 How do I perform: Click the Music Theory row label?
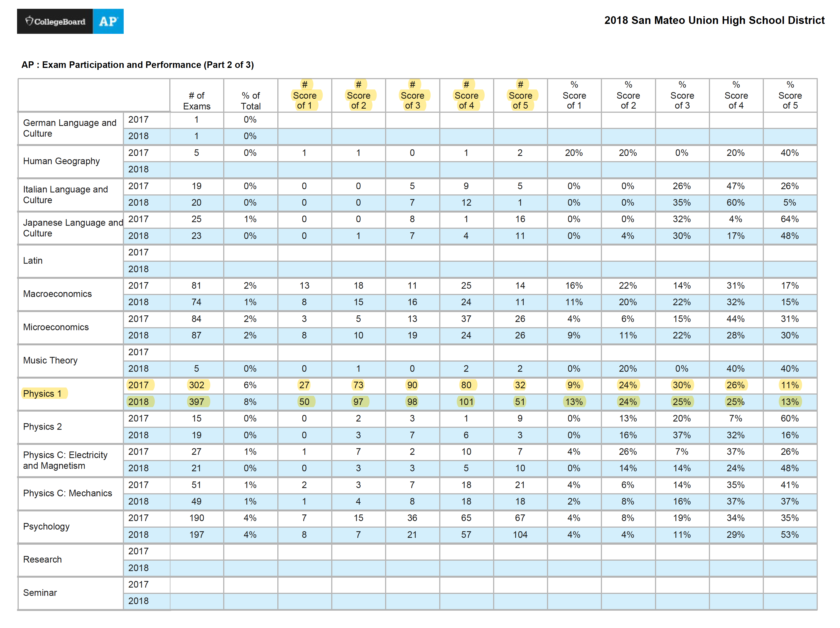point(50,360)
